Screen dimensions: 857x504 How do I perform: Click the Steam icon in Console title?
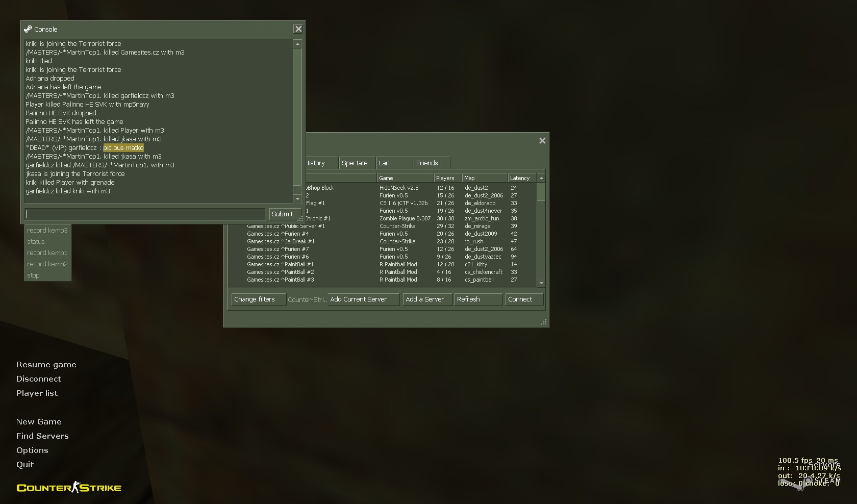click(x=28, y=29)
